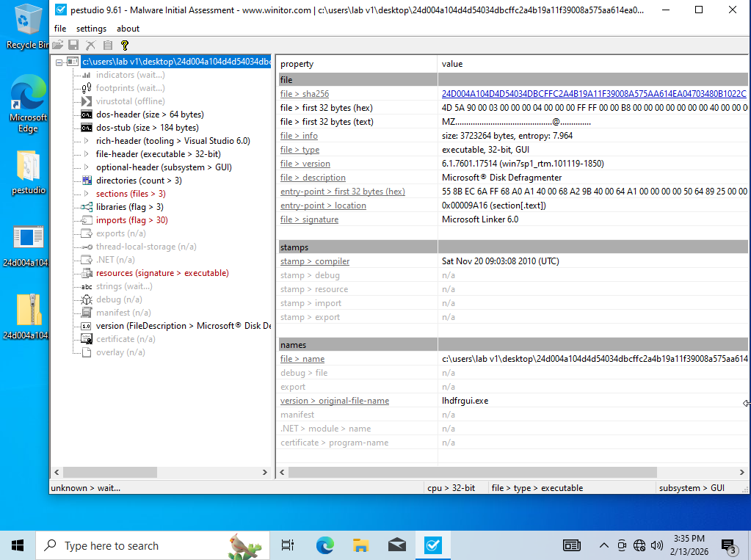Collapse the root file tree node
This screenshot has width=751, height=560.
click(59, 62)
